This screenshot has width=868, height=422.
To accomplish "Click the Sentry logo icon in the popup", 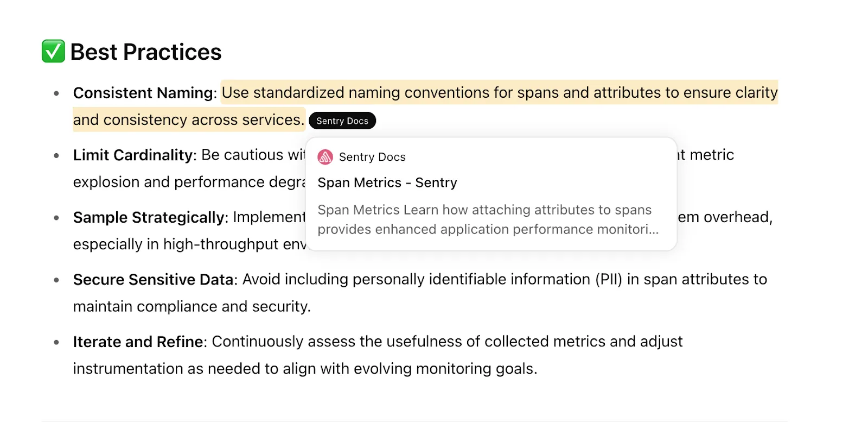I will click(325, 157).
